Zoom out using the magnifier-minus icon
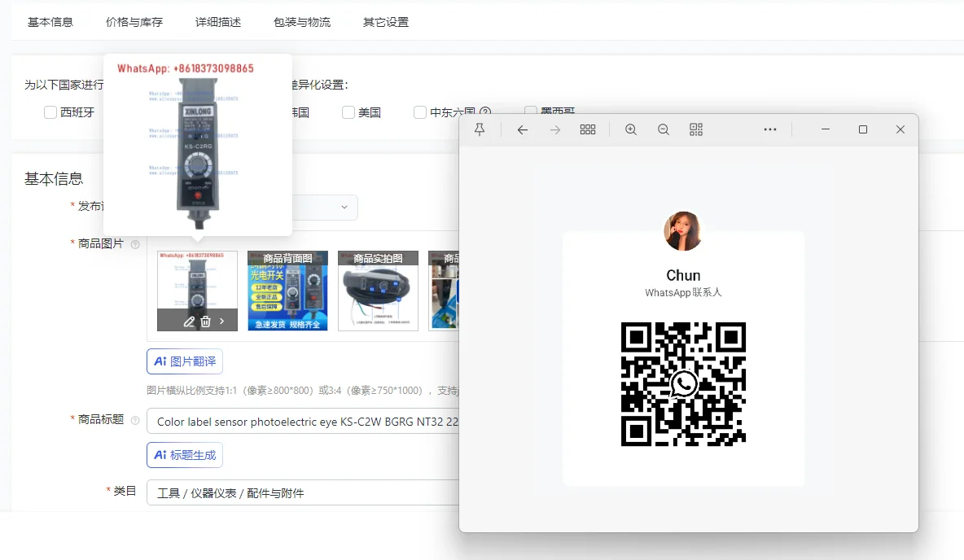 click(x=663, y=129)
